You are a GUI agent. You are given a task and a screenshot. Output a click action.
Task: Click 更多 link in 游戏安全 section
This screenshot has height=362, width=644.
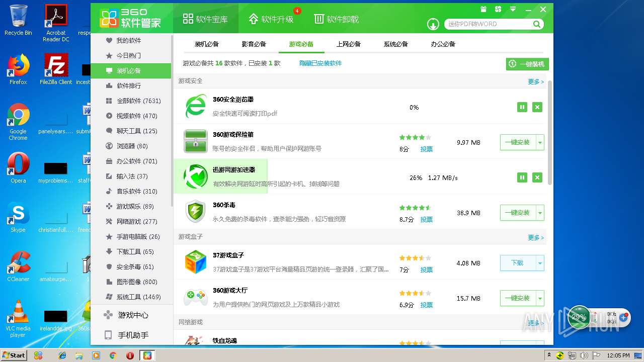click(536, 81)
